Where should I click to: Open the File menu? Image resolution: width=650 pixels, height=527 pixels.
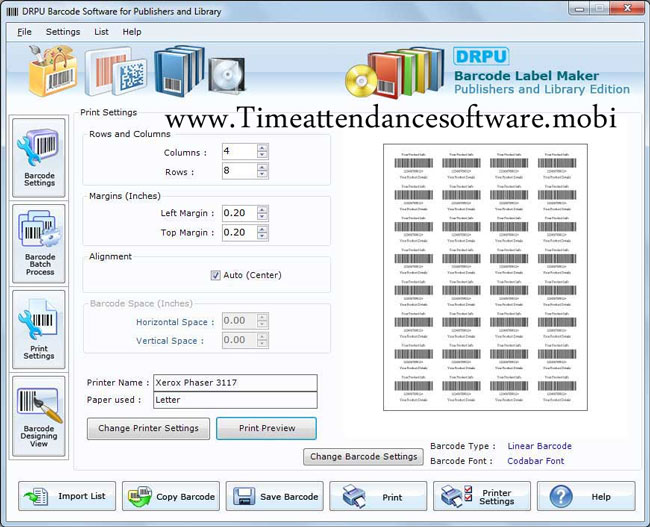24,32
